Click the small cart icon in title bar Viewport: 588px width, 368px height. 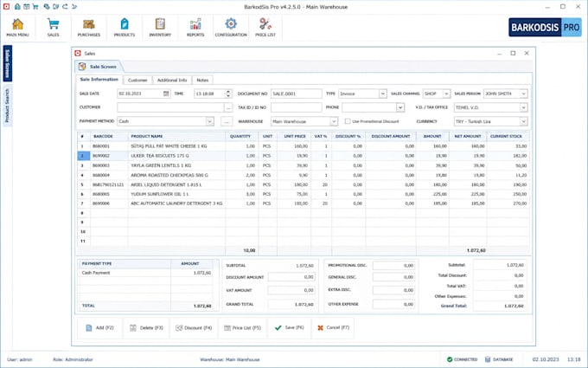(x=35, y=7)
